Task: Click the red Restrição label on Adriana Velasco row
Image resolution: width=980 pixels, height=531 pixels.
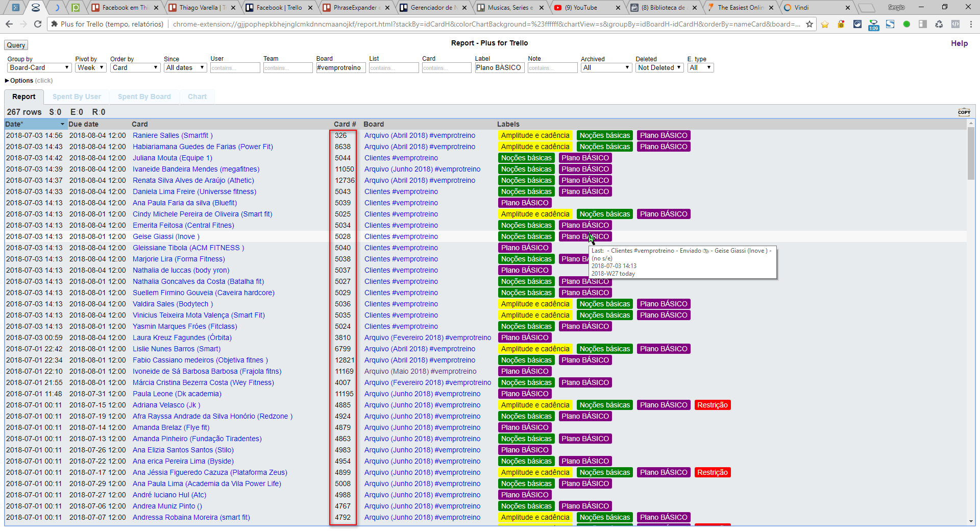Action: [712, 405]
